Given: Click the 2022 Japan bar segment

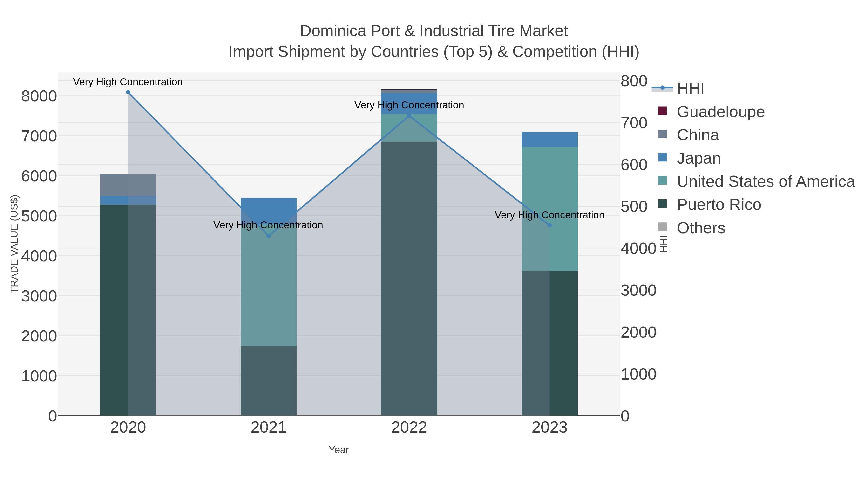Looking at the screenshot, I should (409, 103).
